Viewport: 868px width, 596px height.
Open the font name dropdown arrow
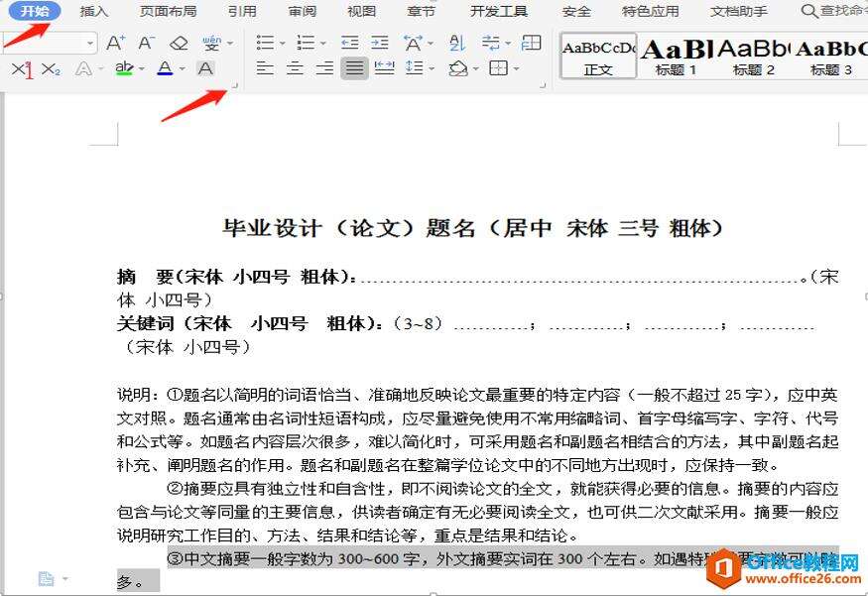[89, 43]
